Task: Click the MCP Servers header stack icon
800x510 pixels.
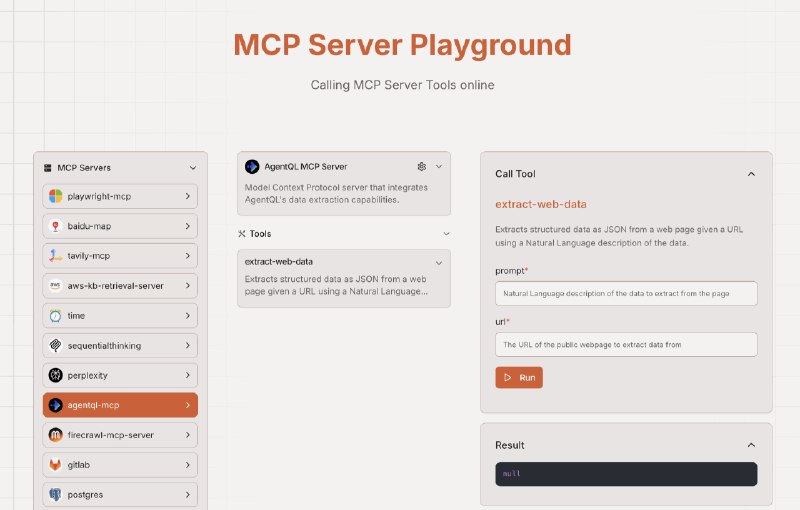Action: [48, 168]
